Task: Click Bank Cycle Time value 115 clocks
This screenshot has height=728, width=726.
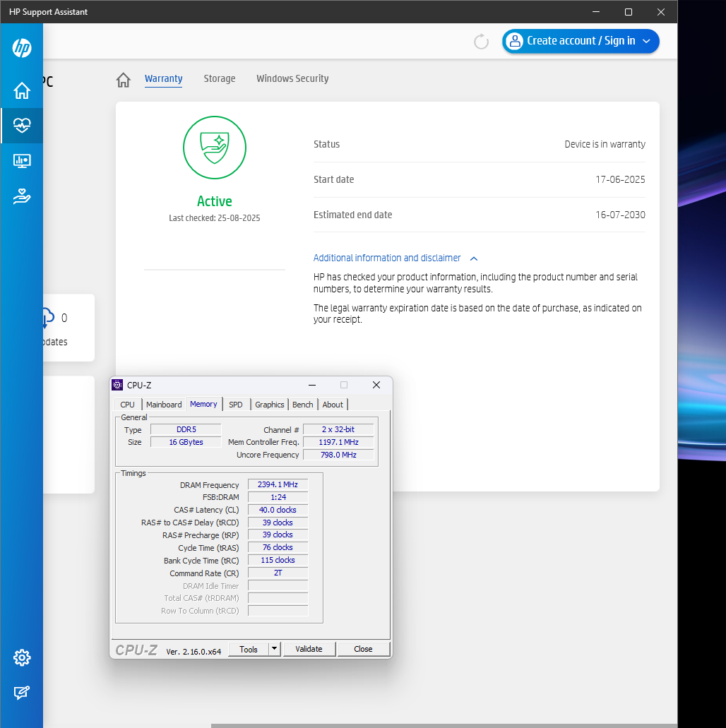Action: tap(278, 561)
